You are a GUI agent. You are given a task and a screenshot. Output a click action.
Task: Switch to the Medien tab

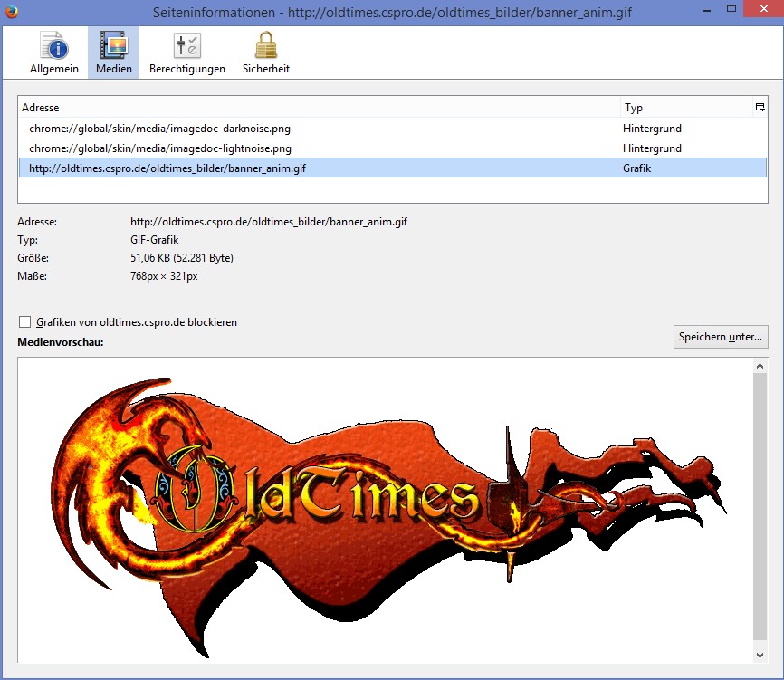[114, 53]
